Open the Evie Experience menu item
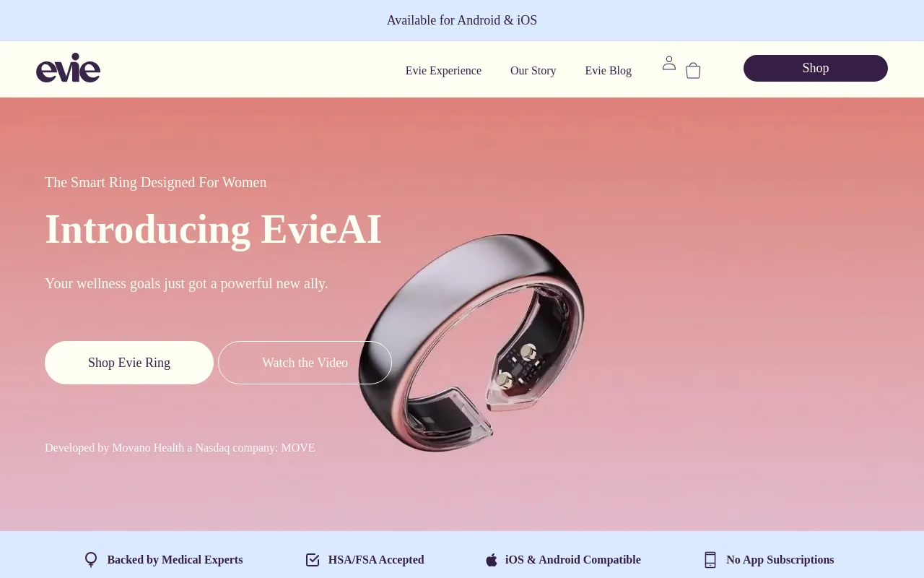 tap(443, 71)
